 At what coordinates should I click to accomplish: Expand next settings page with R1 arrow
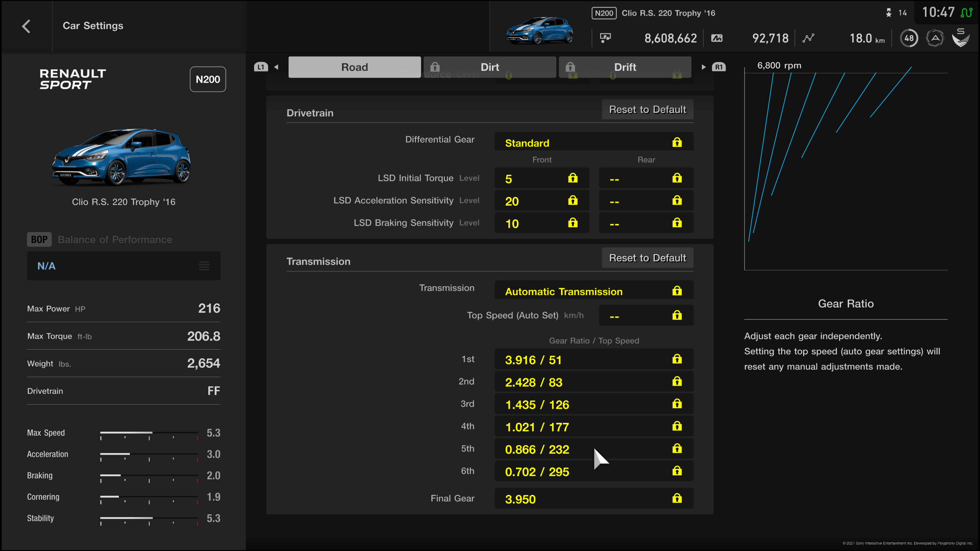tap(703, 67)
